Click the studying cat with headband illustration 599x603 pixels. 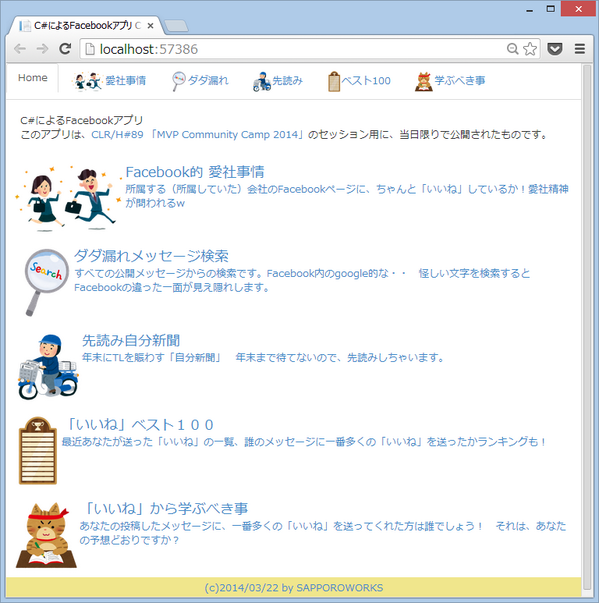[46, 535]
